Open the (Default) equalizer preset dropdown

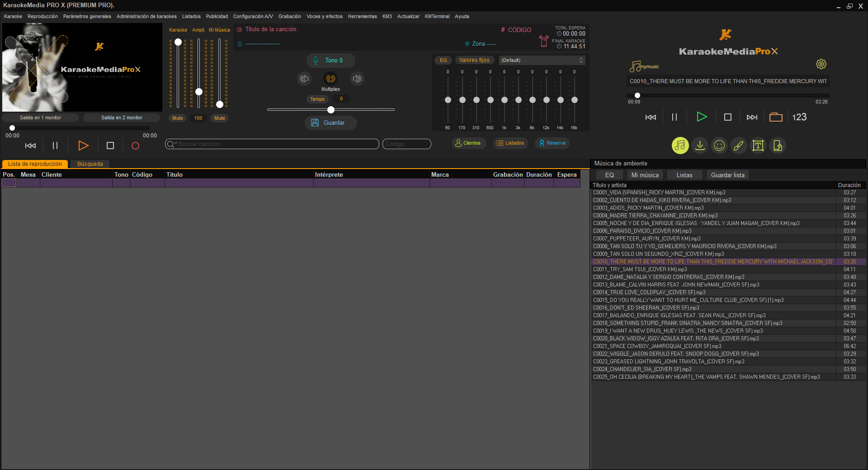pos(542,60)
